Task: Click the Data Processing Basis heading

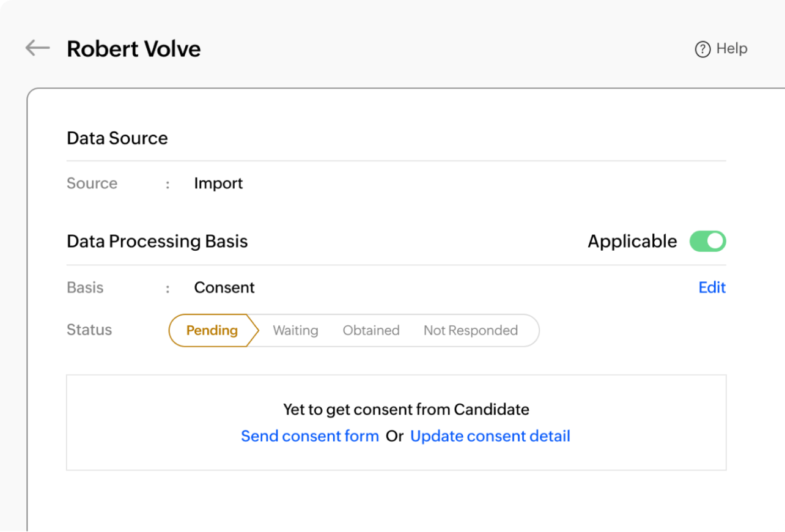Action: (157, 242)
